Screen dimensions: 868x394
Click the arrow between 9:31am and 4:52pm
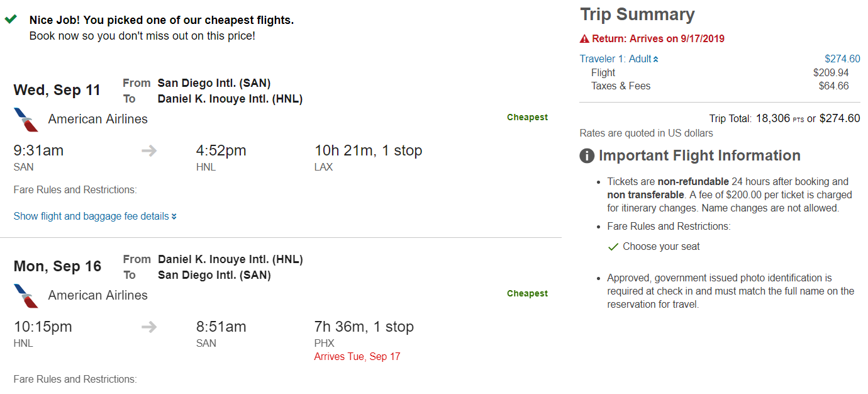149,150
